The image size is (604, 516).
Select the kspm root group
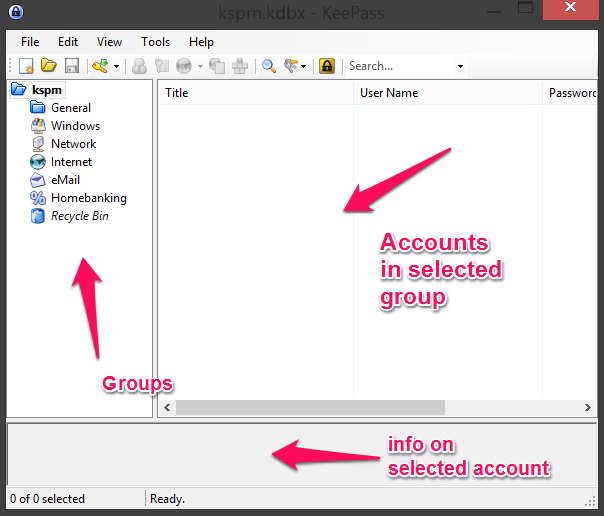tap(47, 90)
